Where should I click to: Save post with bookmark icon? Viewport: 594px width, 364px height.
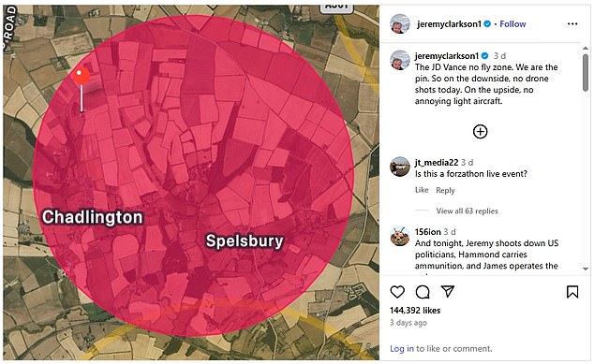[x=572, y=292]
